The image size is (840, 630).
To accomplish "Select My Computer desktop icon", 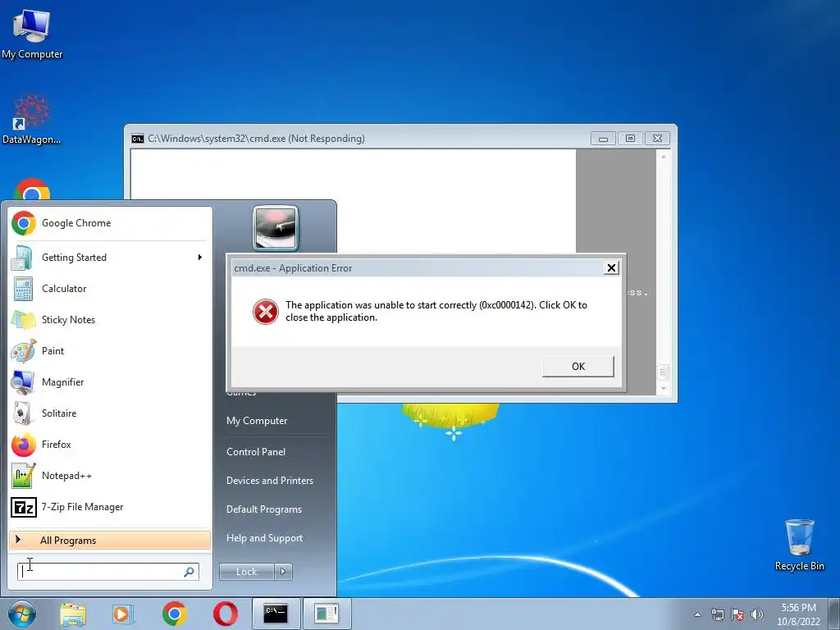I will coord(32,34).
